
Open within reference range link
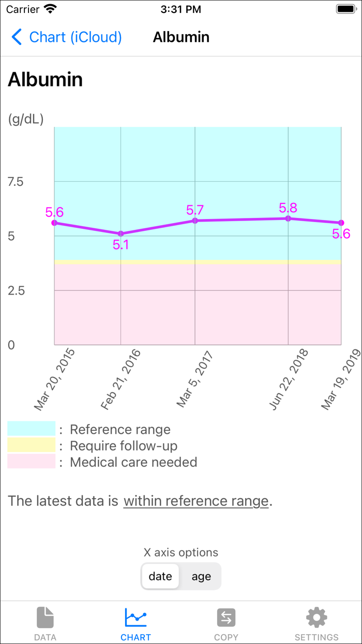(x=196, y=501)
